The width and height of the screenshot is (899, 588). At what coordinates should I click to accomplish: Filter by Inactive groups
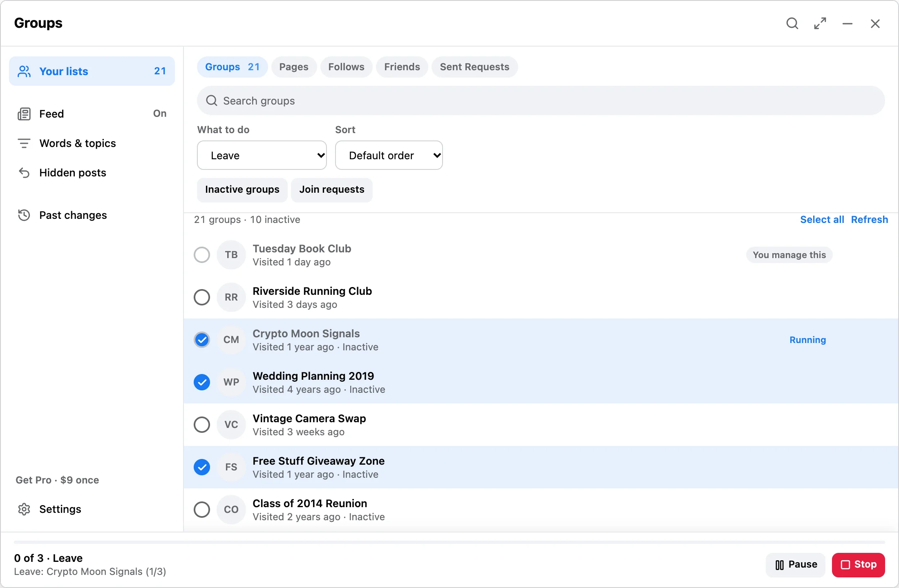click(x=242, y=190)
